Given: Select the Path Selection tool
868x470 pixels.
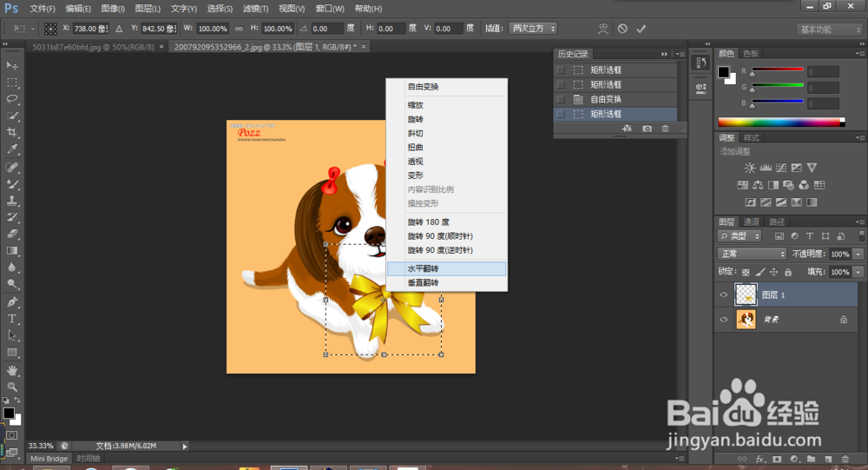Looking at the screenshot, I should coord(11,335).
